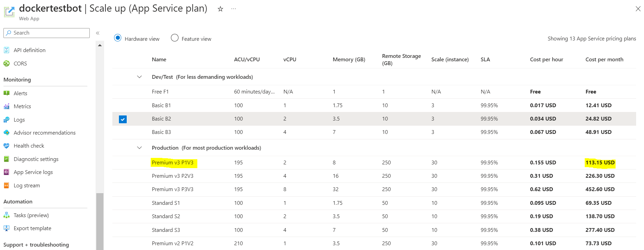Open Alerts under Monitoring
The height and width of the screenshot is (250, 644).
click(21, 93)
